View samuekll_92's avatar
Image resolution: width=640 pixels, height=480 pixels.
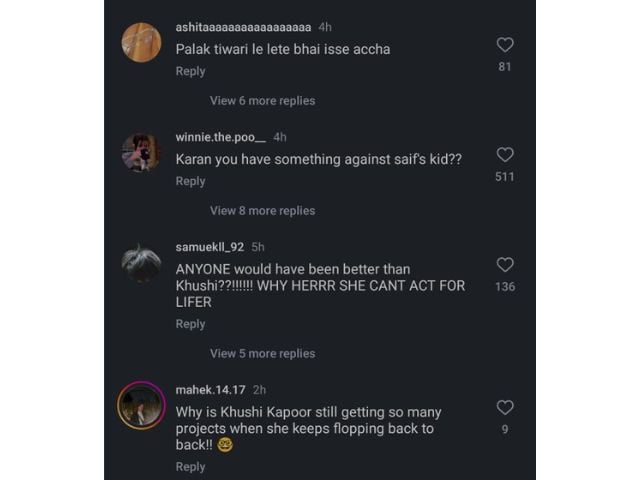pos(141,263)
